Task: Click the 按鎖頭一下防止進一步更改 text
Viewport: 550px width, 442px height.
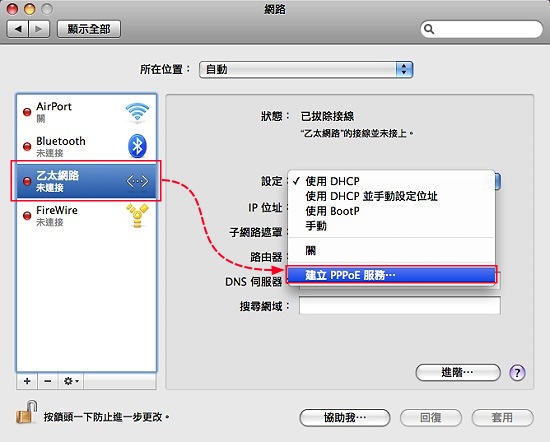Action: coord(106,417)
